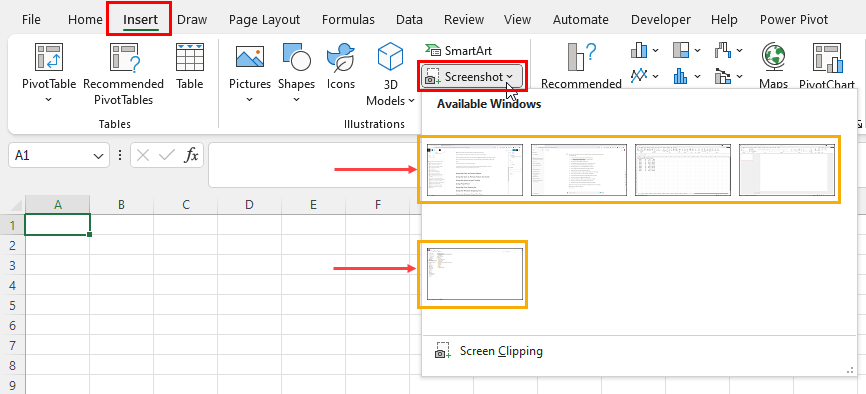Open the File tab
This screenshot has width=866, height=394.
coord(31,20)
